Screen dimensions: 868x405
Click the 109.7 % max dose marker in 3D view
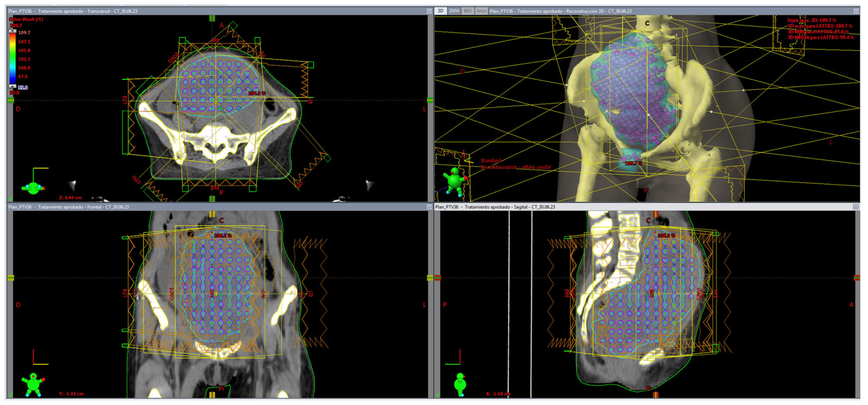point(633,163)
